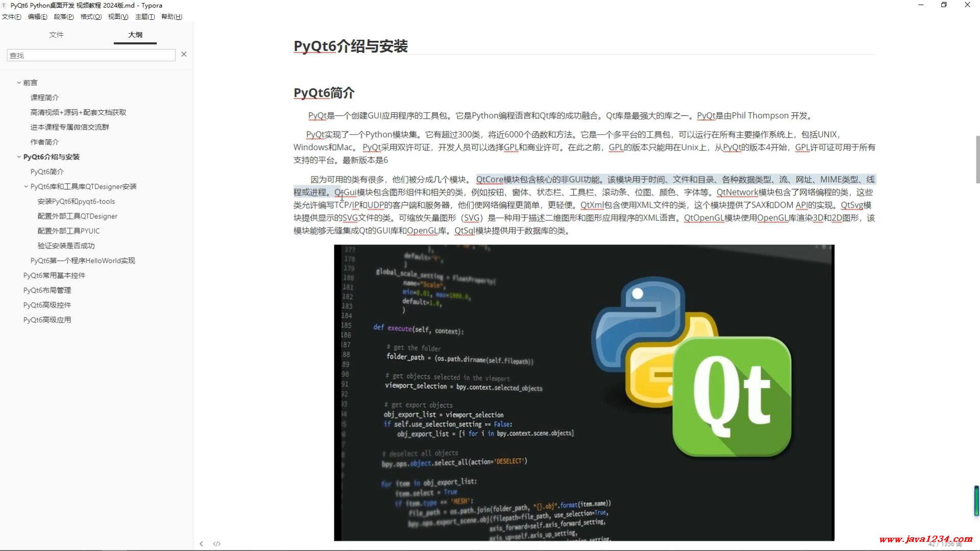Switch to the 文件 sidebar tab
Image resolution: width=980 pixels, height=551 pixels.
pos(56,35)
